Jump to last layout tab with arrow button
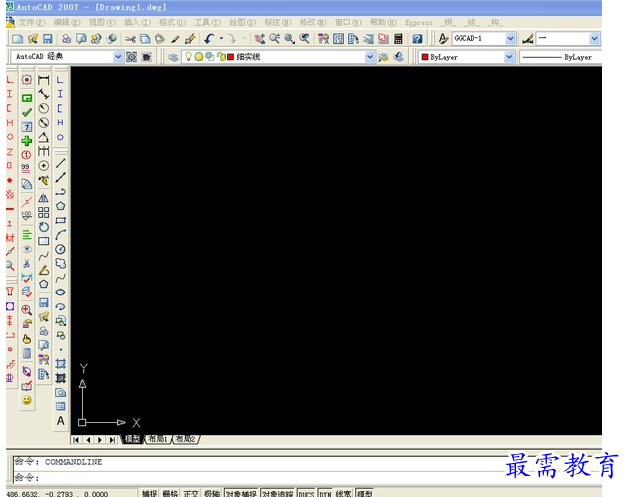 113,440
